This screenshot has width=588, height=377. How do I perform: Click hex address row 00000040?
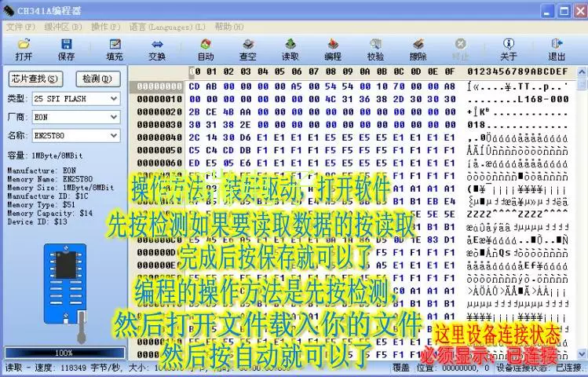[x=159, y=137]
